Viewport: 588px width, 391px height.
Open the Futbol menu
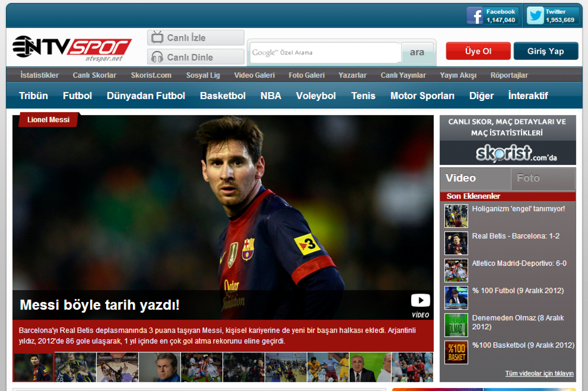tap(77, 96)
